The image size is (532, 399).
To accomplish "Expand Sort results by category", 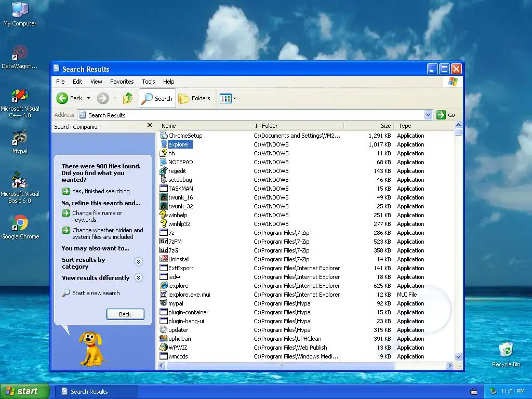I will pyautogui.click(x=138, y=262).
